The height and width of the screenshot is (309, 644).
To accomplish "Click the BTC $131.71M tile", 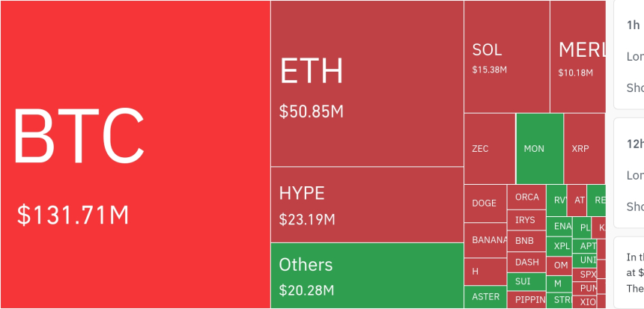I will coord(135,154).
